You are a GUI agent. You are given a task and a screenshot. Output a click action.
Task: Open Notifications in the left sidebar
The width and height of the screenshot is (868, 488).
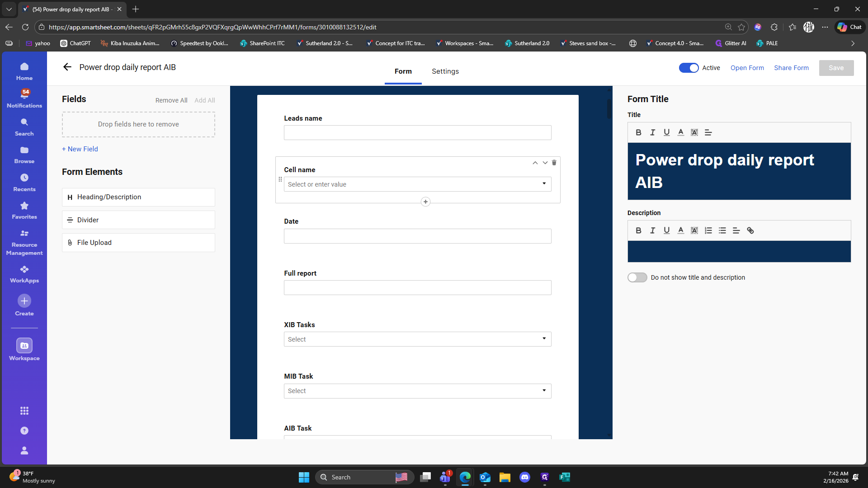(x=24, y=98)
